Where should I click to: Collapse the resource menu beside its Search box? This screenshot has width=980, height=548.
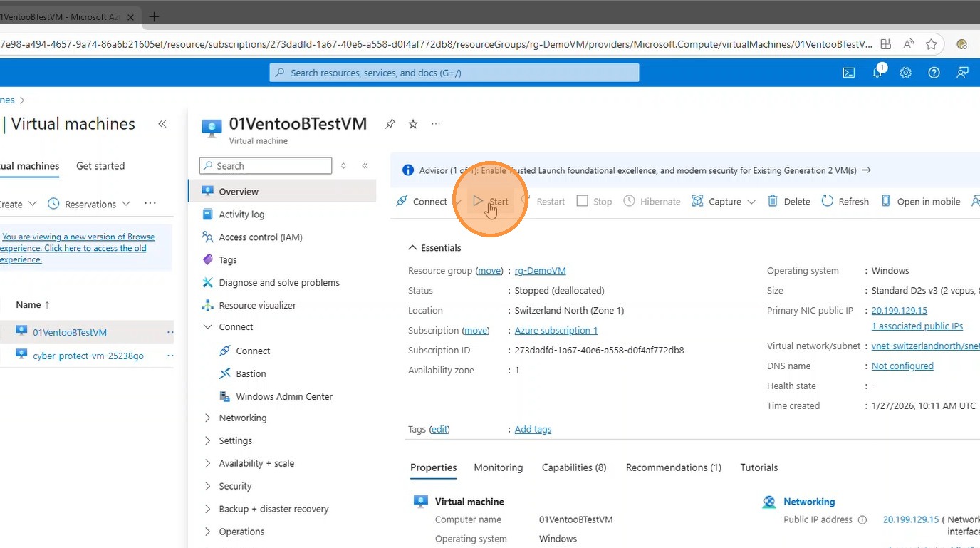point(365,166)
